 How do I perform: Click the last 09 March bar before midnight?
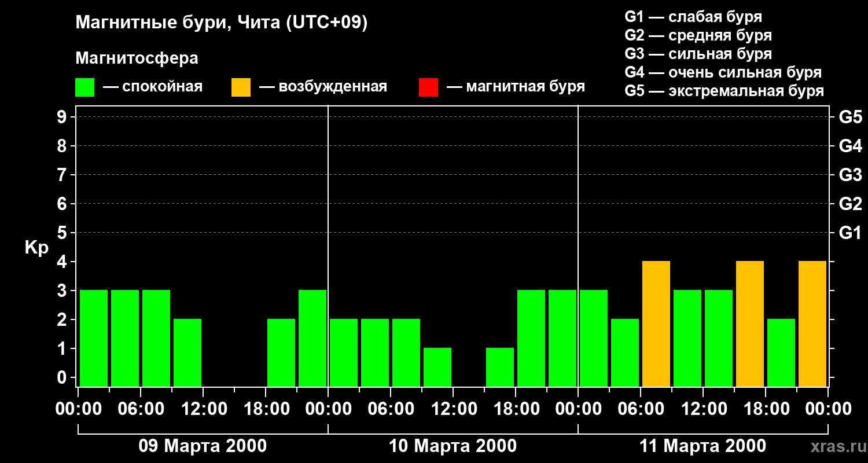[x=312, y=338]
